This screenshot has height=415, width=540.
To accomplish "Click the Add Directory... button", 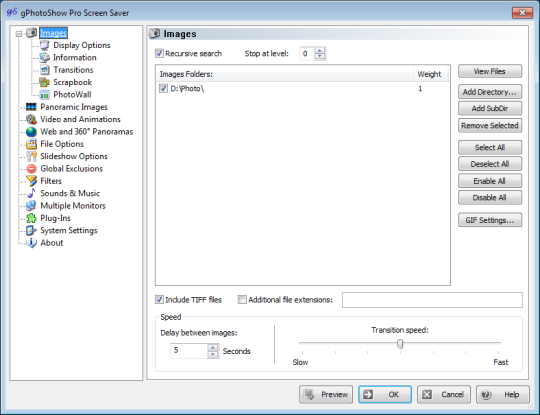I will coord(490,92).
